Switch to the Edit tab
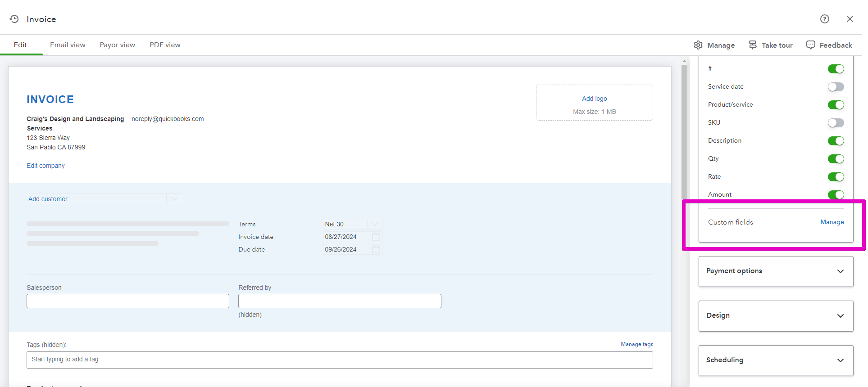The image size is (868, 387). pos(20,45)
